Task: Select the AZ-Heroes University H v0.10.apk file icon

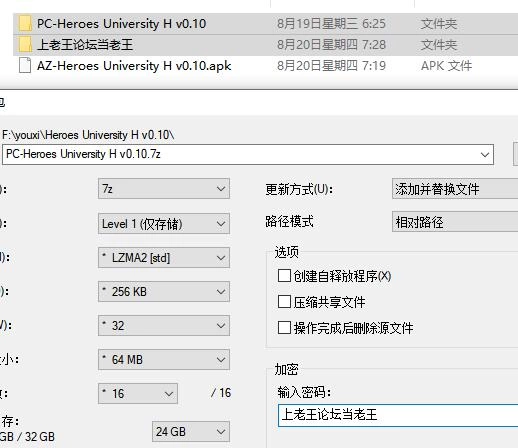Action: 25,65
